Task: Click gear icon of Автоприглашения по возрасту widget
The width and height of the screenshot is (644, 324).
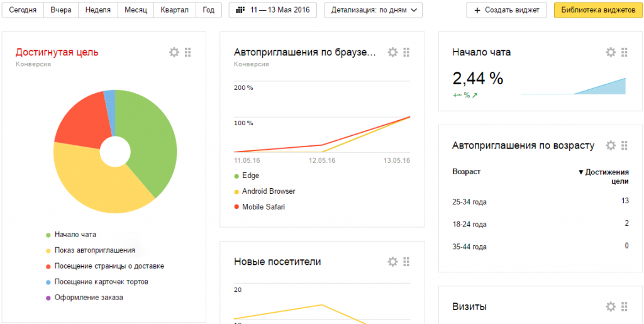Action: (610, 145)
